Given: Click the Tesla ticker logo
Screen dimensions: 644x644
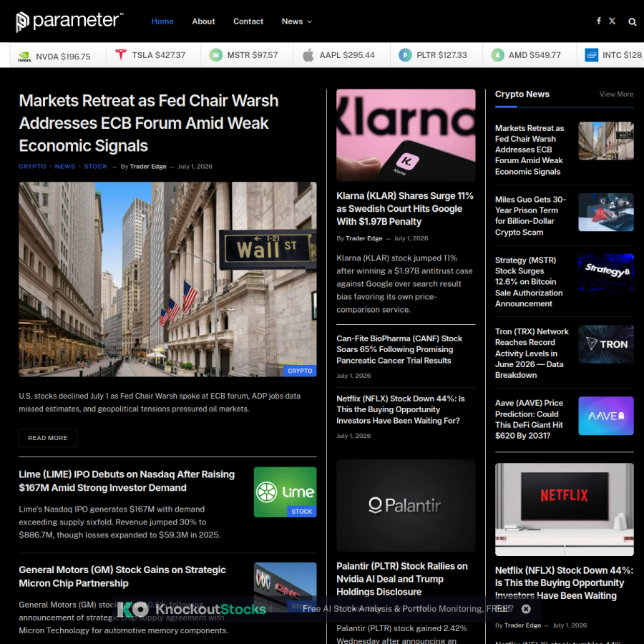Looking at the screenshot, I should coord(121,54).
